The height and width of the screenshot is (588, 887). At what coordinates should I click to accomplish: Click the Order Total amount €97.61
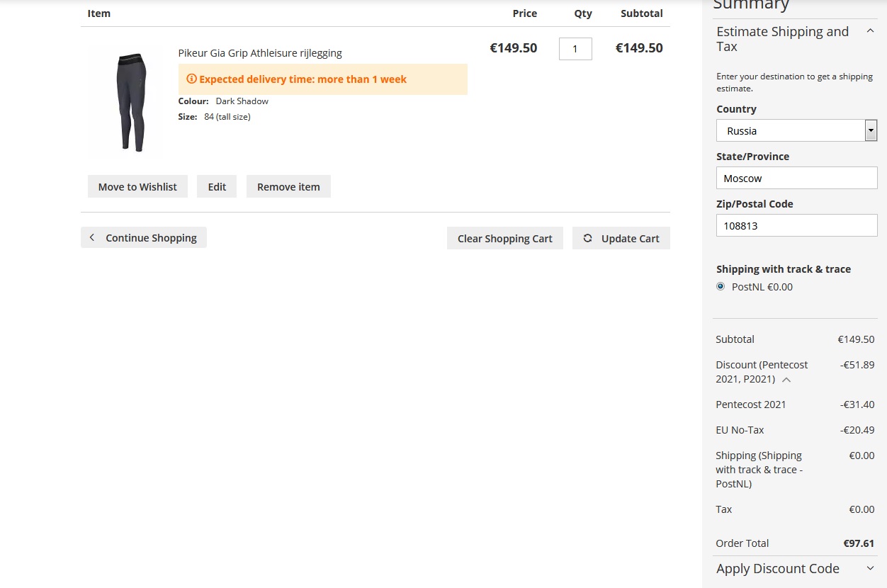point(858,543)
